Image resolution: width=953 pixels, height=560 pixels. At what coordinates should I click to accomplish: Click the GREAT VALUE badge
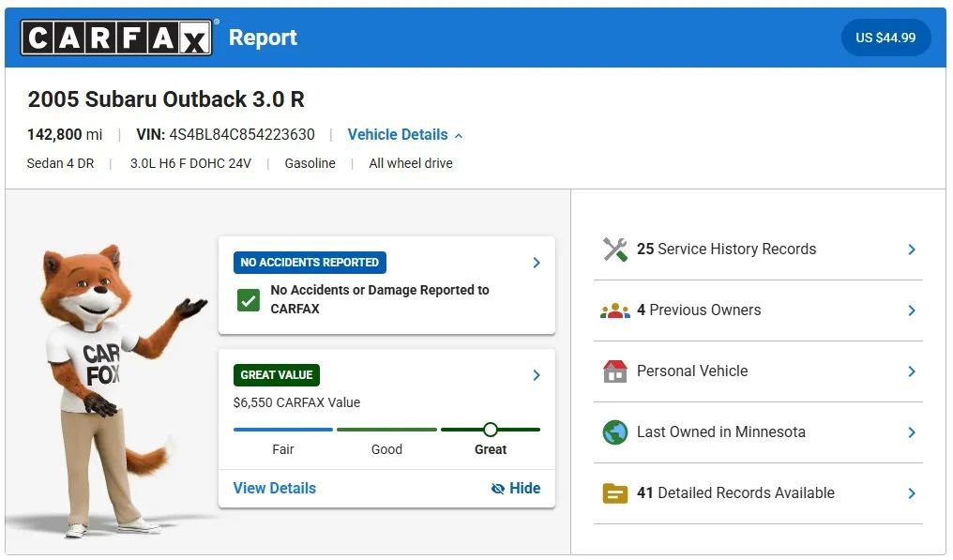pos(276,375)
